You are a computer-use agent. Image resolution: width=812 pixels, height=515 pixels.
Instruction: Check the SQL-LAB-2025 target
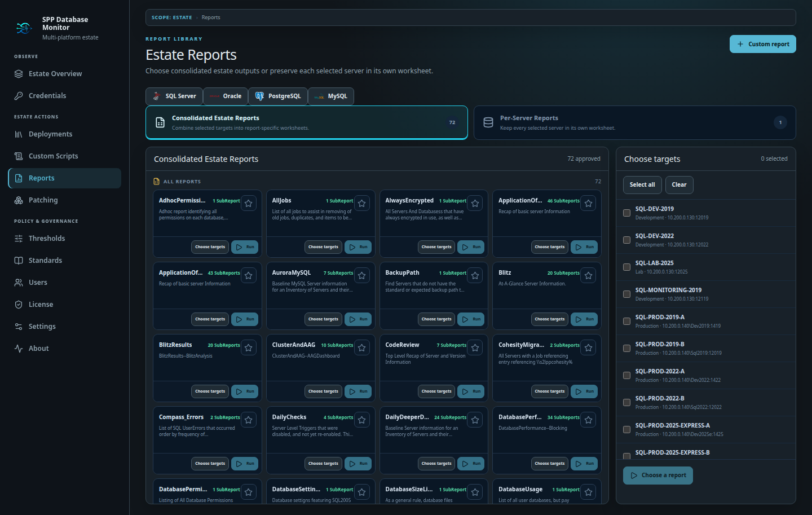coord(626,267)
